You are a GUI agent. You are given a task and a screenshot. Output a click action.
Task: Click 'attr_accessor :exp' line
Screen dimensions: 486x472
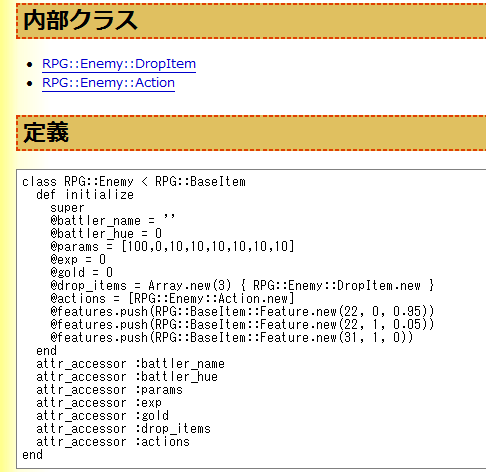click(99, 403)
